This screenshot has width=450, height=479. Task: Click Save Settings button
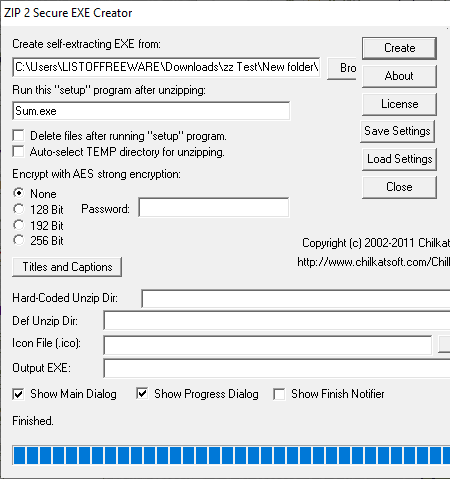click(x=397, y=131)
